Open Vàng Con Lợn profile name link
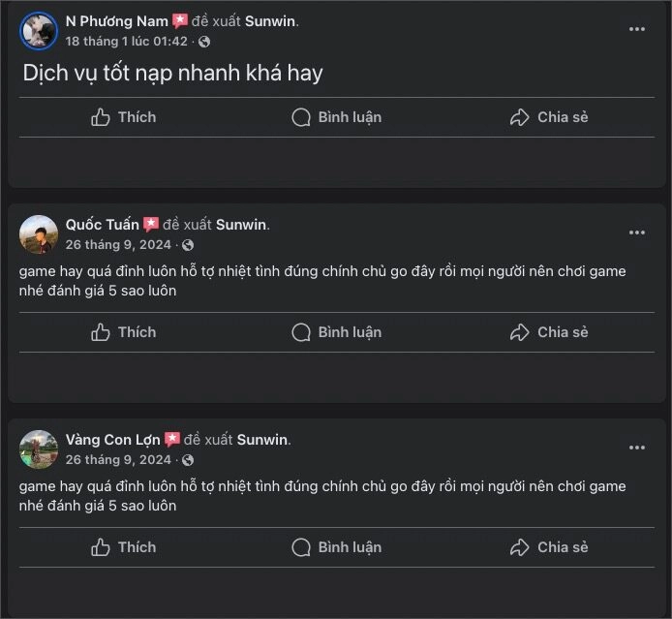This screenshot has width=672, height=619. click(112, 440)
